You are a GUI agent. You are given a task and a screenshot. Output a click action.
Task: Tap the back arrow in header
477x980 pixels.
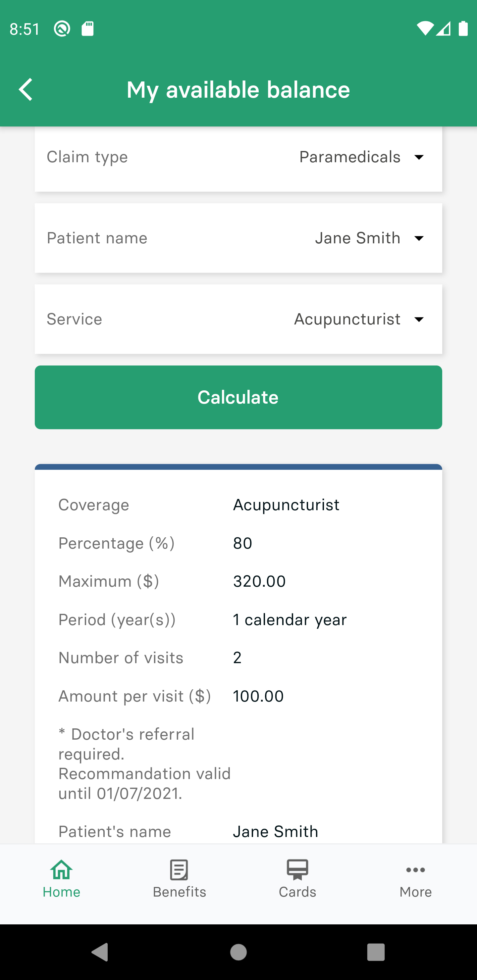point(26,90)
